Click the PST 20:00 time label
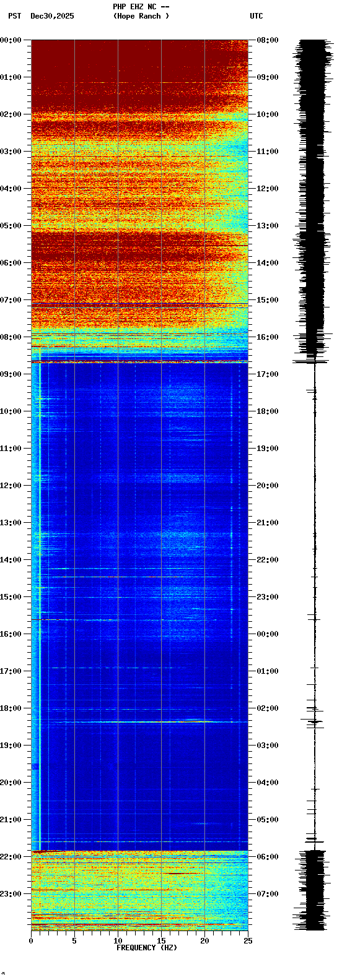342x980 pixels. click(x=11, y=783)
